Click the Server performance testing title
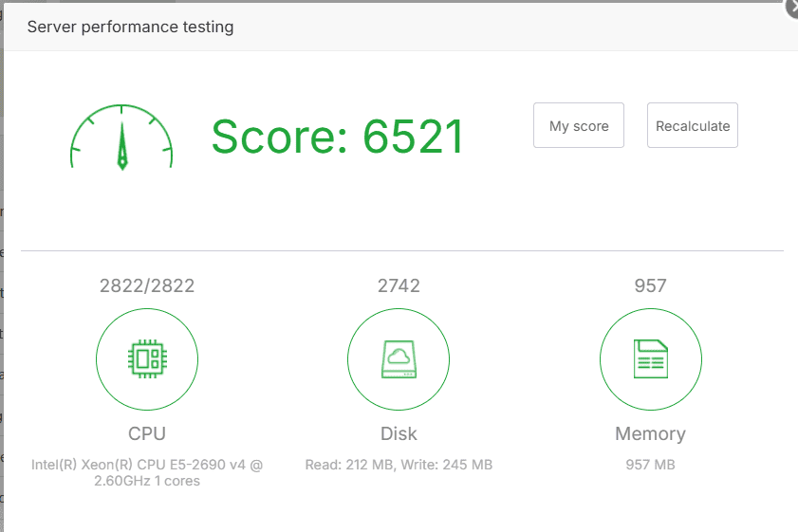 [x=130, y=27]
